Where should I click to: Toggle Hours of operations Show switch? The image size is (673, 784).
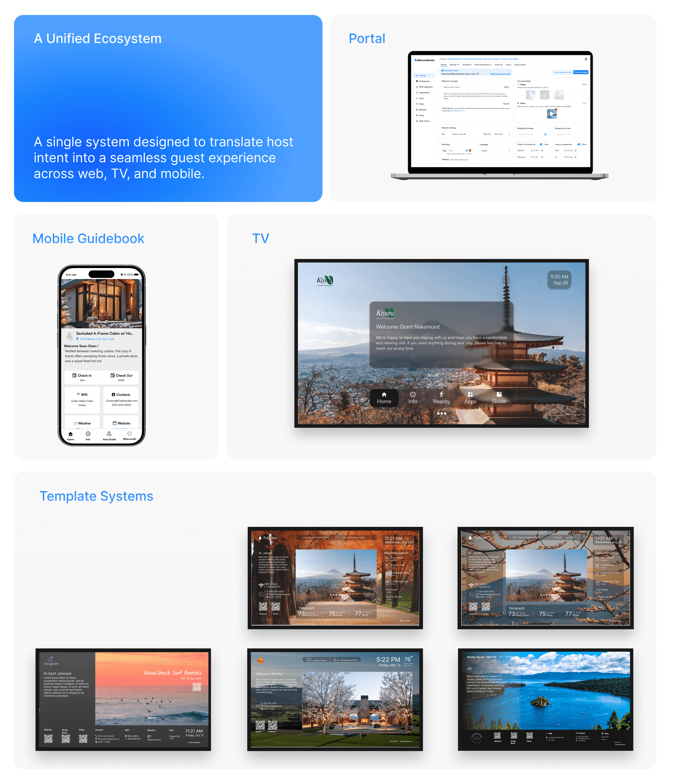tap(579, 144)
